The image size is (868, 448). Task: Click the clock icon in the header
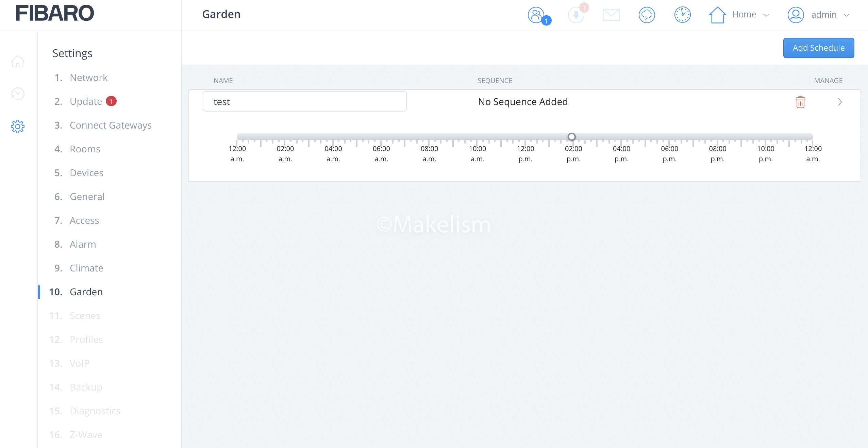(682, 15)
